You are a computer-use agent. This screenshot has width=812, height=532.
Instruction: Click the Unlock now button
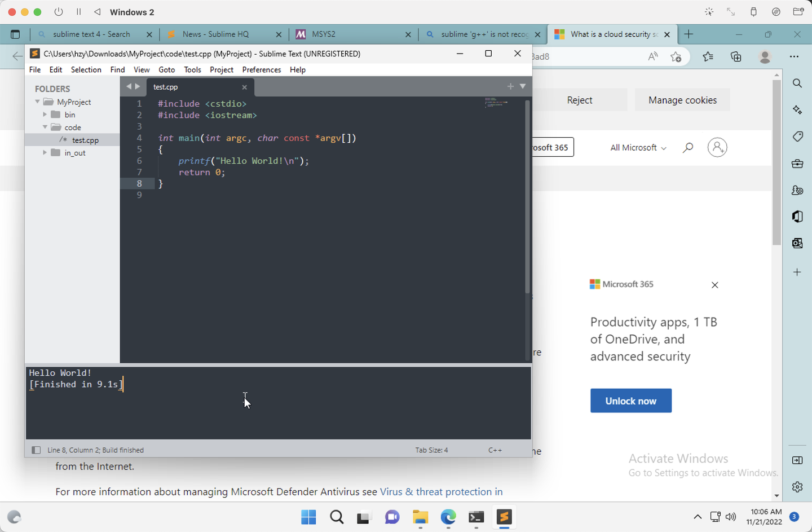630,401
